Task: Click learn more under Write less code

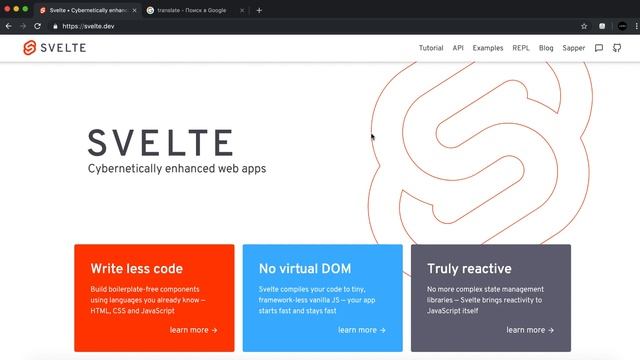Action: (193, 330)
